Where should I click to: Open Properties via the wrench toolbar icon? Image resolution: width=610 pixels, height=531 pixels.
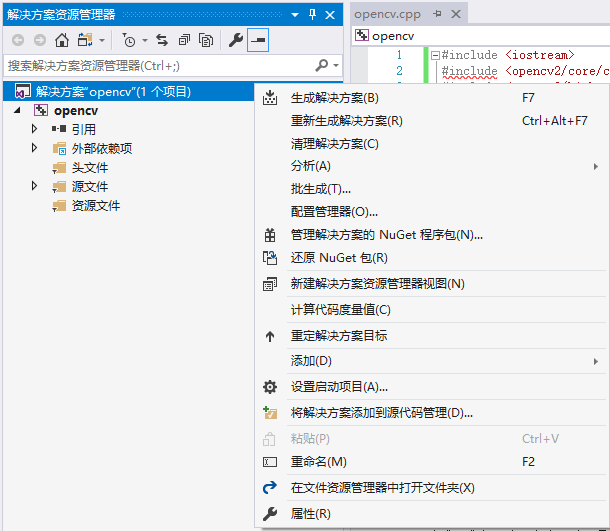point(236,40)
